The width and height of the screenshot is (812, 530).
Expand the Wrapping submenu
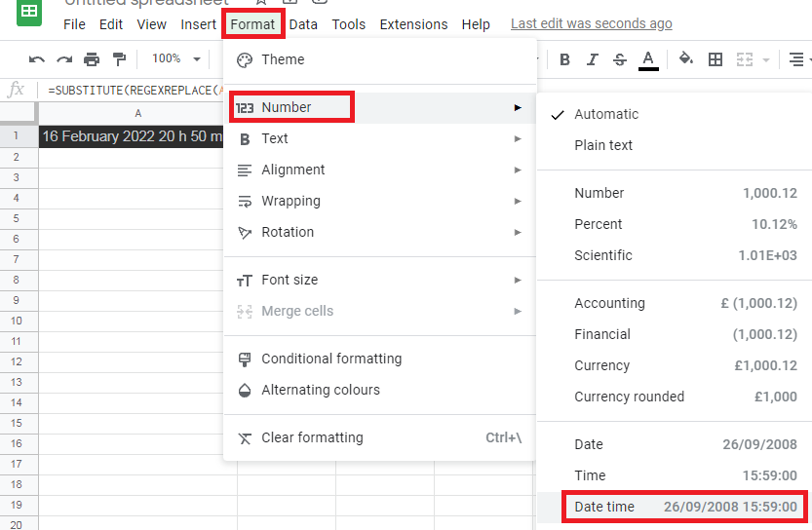coord(379,201)
